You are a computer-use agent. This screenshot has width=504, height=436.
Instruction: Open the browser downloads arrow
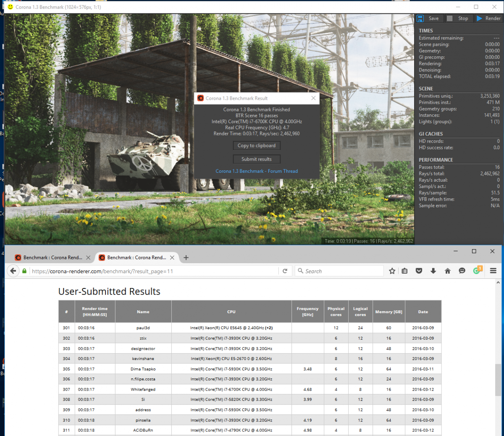433,271
